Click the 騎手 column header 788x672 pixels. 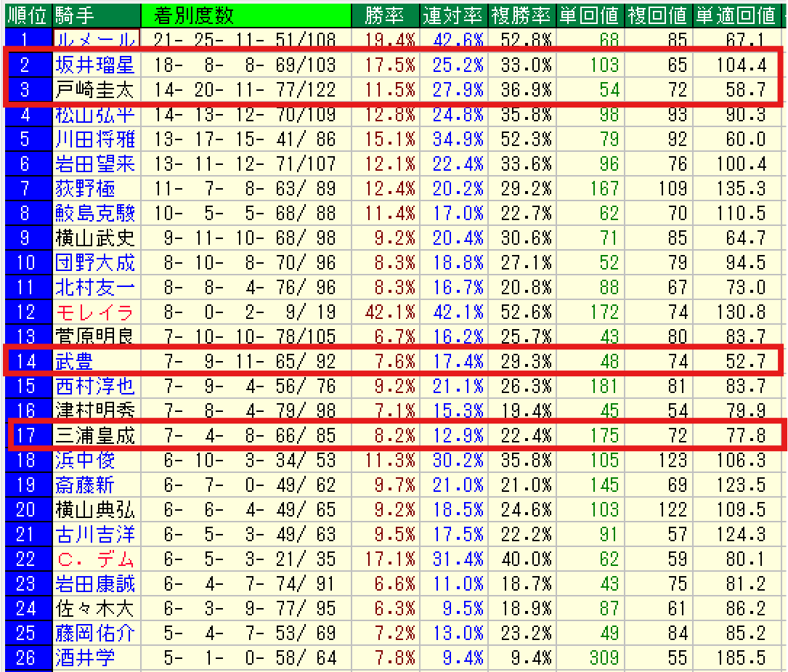[x=75, y=15]
